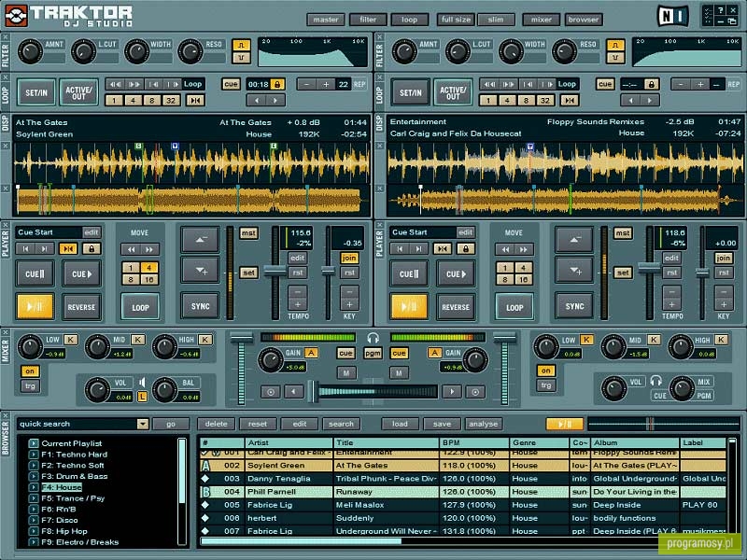Select the Phill Parnell Runaway track row
The width and height of the screenshot is (747, 560).
pyautogui.click(x=462, y=492)
